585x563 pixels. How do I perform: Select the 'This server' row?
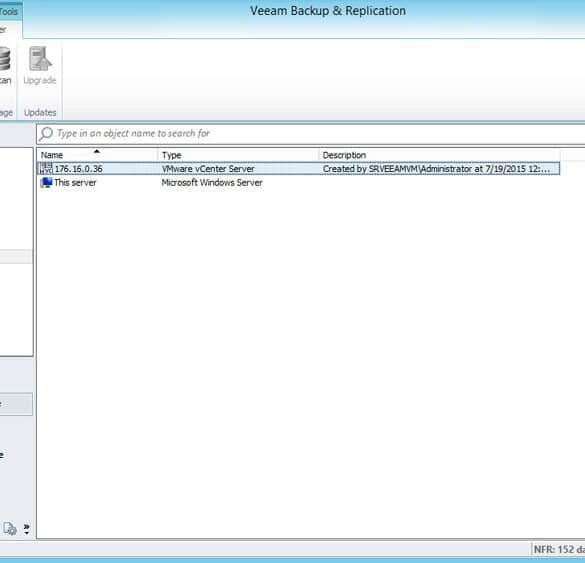298,182
